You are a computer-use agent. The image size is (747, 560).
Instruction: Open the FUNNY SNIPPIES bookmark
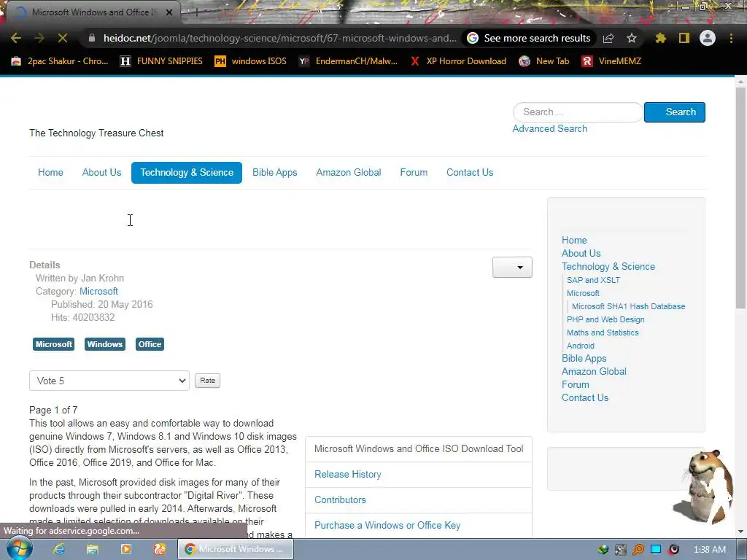(161, 61)
